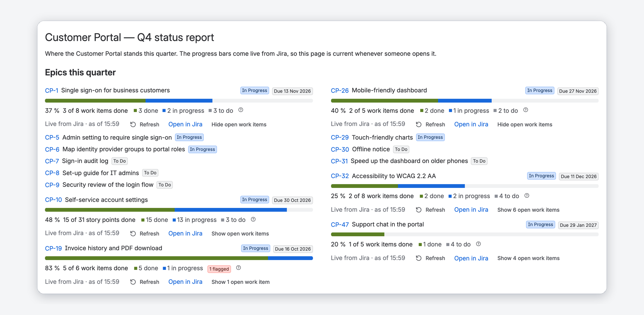Click the red '1 flagged' badge

click(x=219, y=269)
